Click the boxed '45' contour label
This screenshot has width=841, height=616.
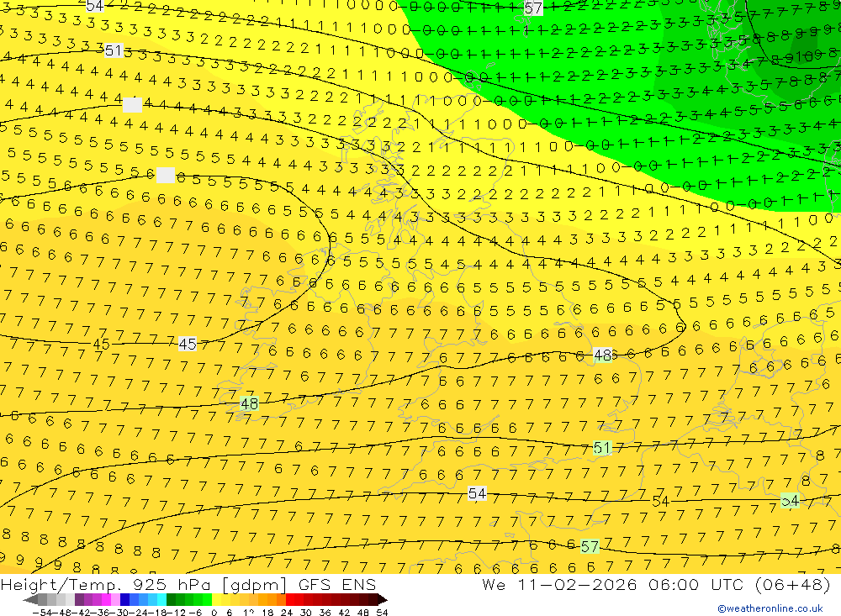(188, 344)
